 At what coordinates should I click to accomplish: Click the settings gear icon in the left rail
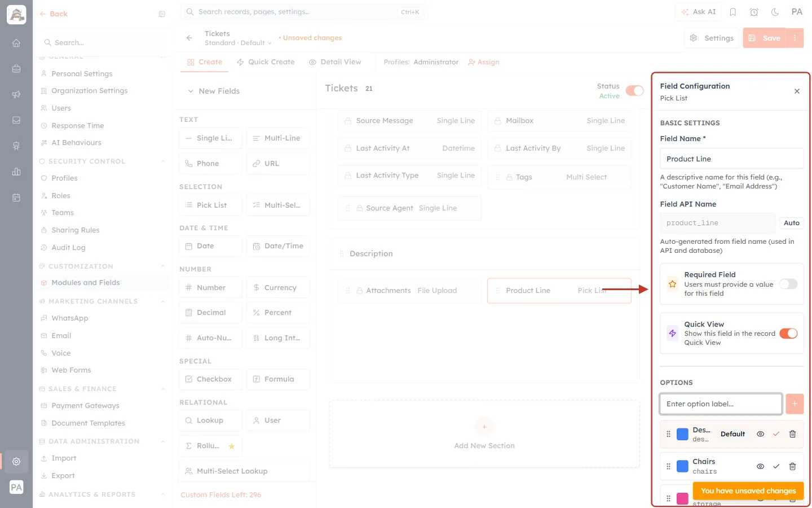point(16,461)
